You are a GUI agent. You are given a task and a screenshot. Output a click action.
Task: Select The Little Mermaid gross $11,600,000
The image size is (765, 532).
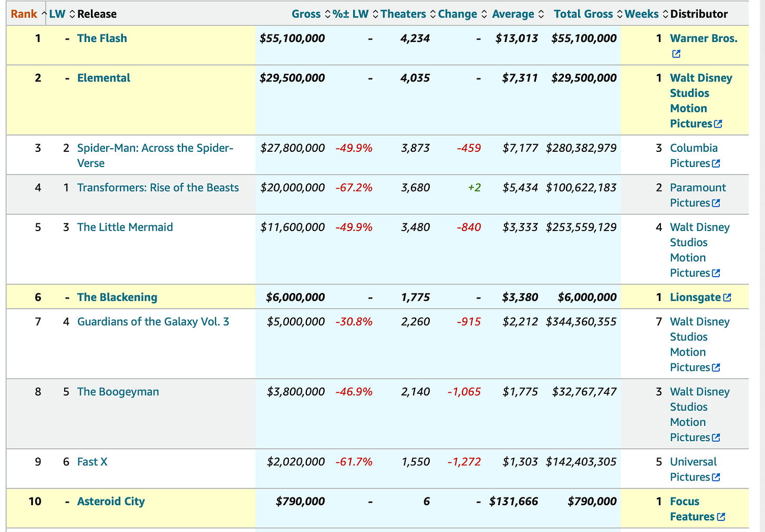click(x=293, y=227)
